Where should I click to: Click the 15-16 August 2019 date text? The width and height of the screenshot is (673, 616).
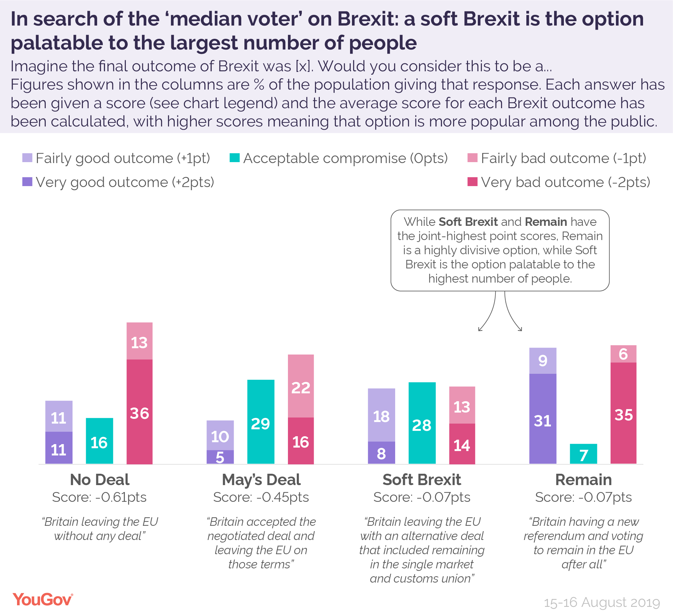pyautogui.click(x=601, y=603)
